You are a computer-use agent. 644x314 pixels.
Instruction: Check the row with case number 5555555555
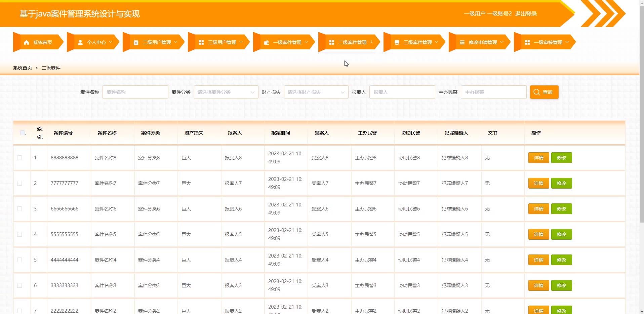[x=19, y=234]
